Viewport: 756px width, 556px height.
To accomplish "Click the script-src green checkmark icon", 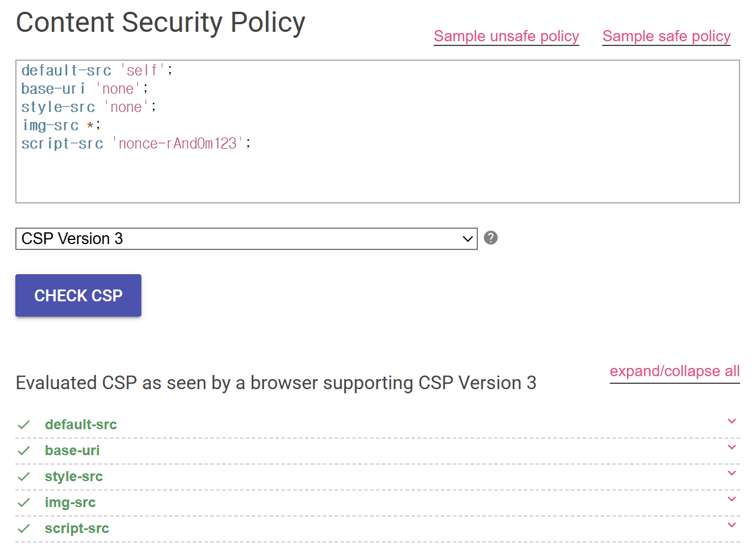I will [24, 528].
